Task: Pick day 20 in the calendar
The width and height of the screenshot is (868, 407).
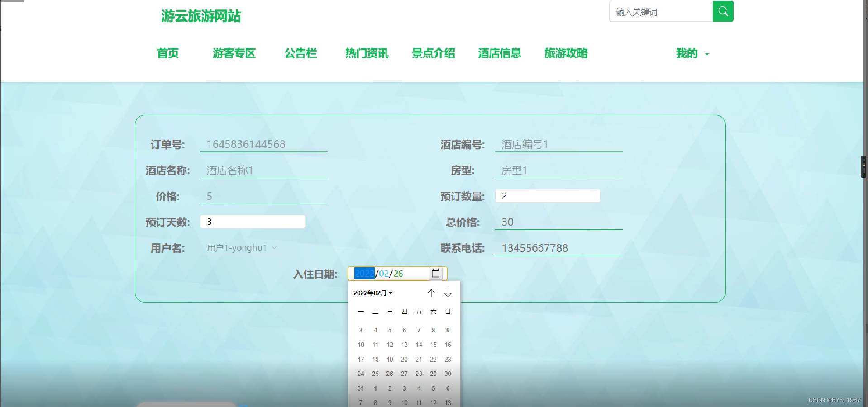Action: (404, 359)
